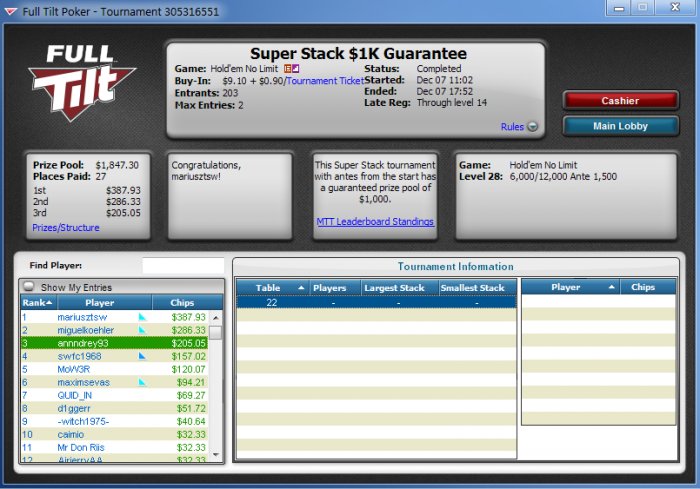
Task: Sort table players by Player header
Action: (x=571, y=287)
